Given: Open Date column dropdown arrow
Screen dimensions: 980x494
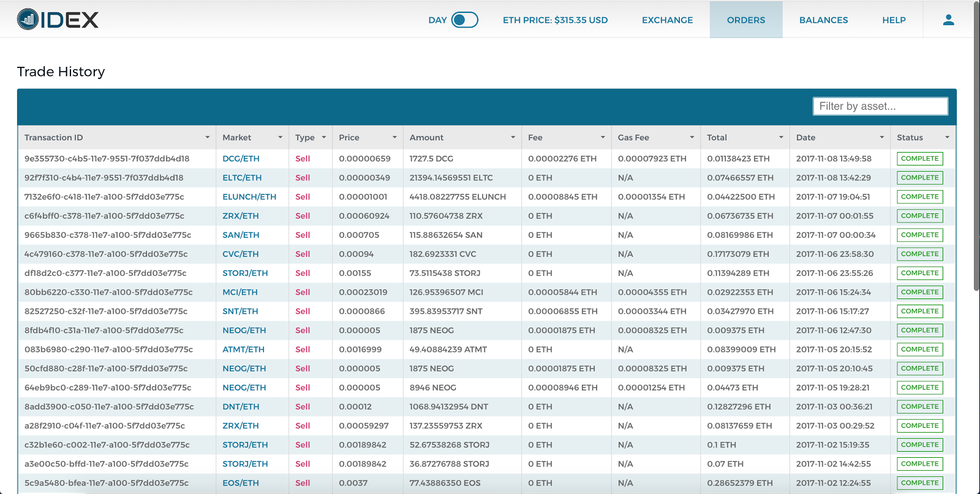Looking at the screenshot, I should [x=881, y=137].
